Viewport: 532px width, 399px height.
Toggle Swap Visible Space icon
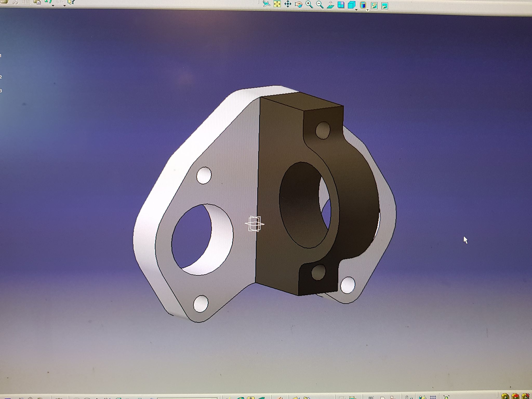point(385,6)
